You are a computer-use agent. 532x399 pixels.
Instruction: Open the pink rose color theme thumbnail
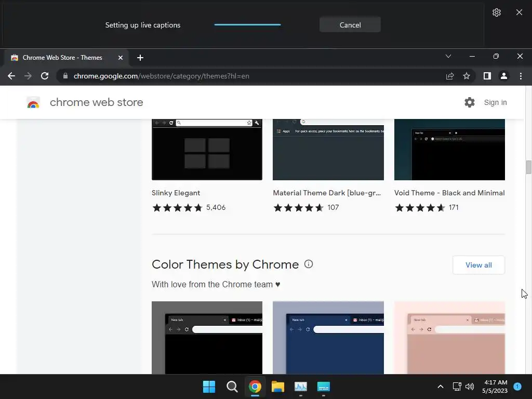pyautogui.click(x=449, y=338)
